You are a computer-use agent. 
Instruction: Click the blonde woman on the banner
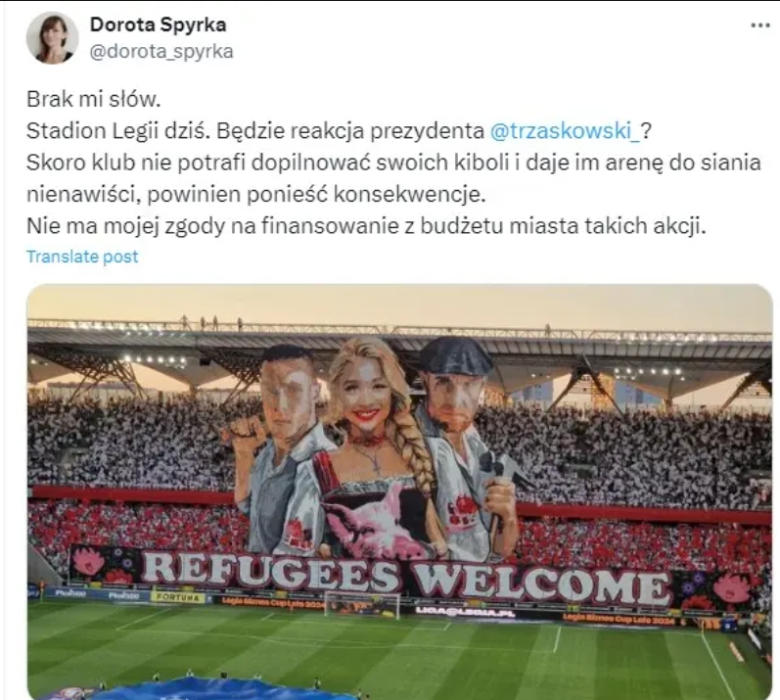(x=378, y=438)
